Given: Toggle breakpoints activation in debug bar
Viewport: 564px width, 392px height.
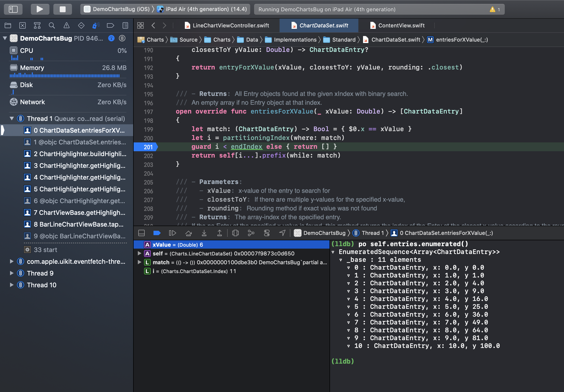Looking at the screenshot, I should click(x=157, y=233).
